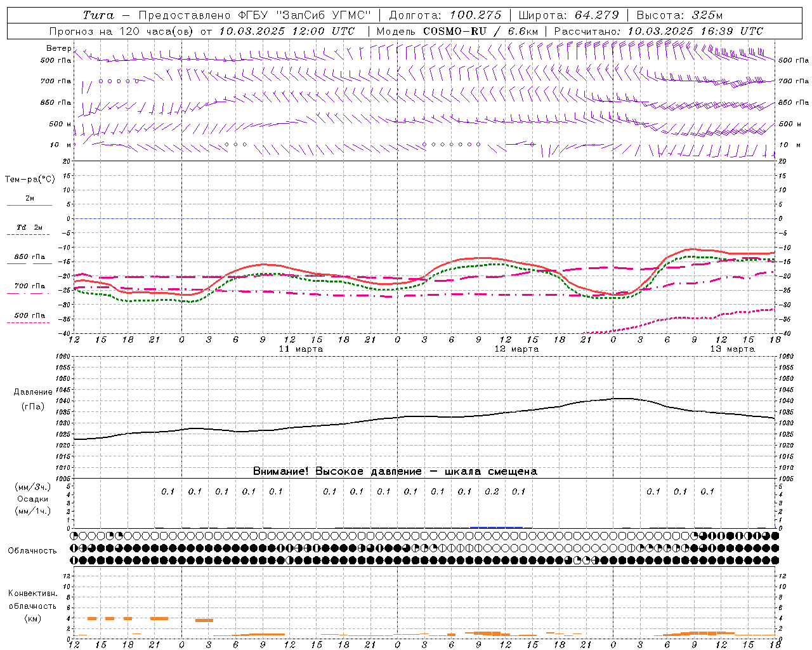Click the 'Высота: 325м' header value
Screen dimensions: 812x650
tap(679, 15)
